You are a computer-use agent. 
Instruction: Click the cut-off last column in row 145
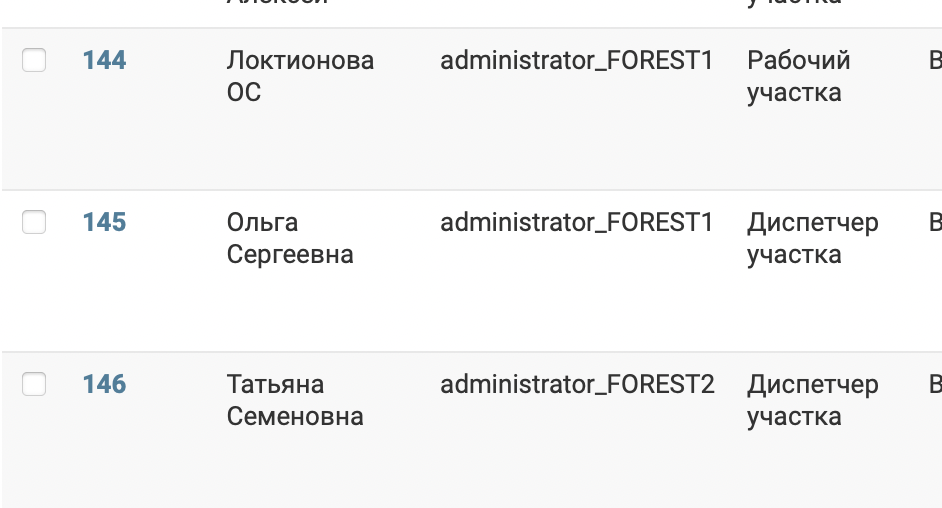tap(935, 223)
